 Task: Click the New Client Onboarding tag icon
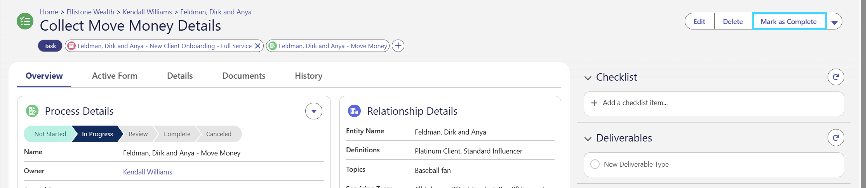click(71, 46)
